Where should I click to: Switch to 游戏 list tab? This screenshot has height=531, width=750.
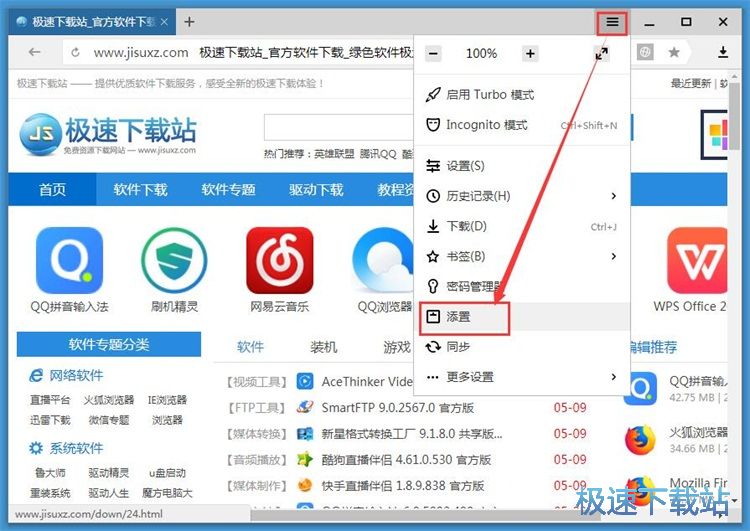click(x=397, y=347)
